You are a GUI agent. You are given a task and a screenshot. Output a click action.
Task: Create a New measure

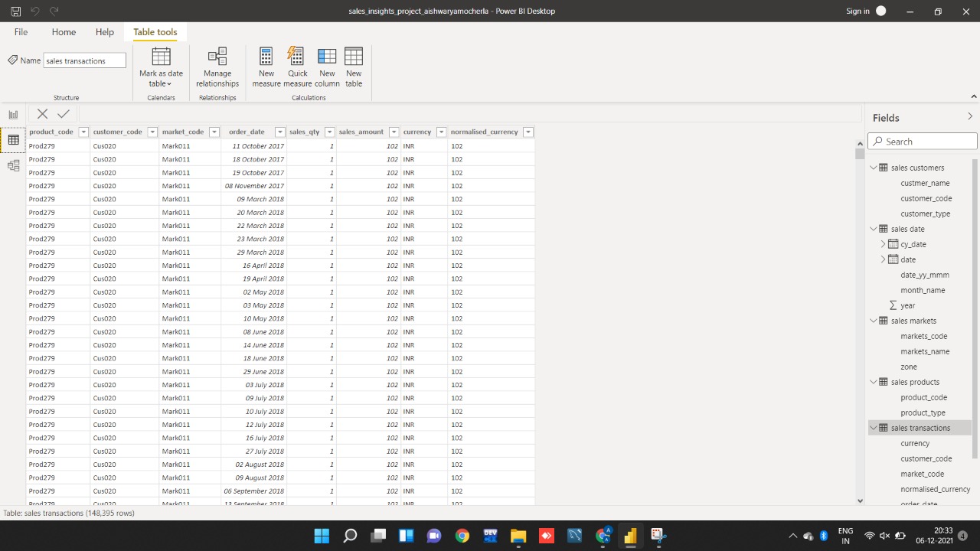(x=266, y=67)
